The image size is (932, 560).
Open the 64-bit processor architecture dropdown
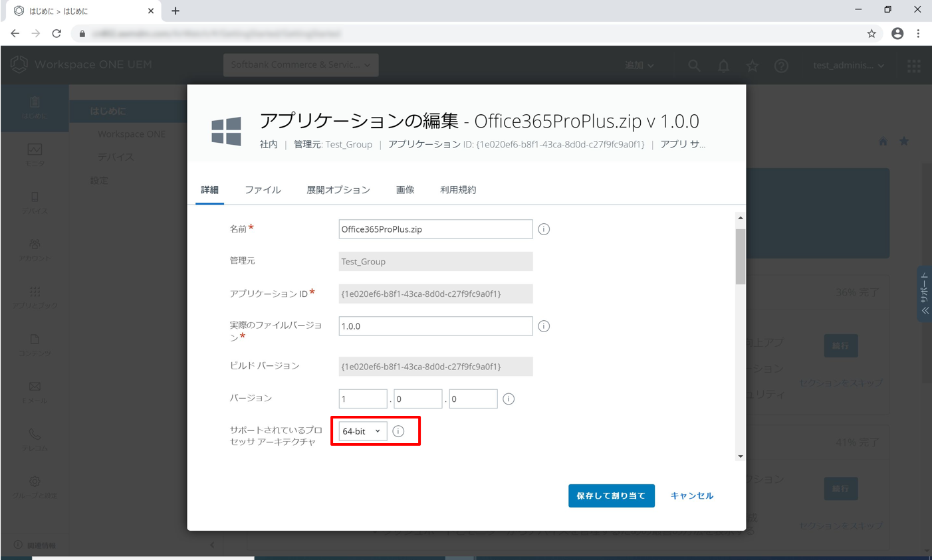pos(362,431)
